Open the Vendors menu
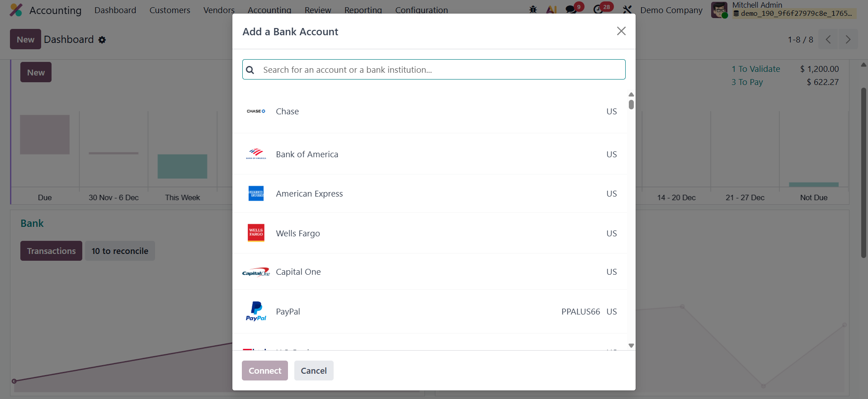The image size is (868, 399). tap(219, 10)
